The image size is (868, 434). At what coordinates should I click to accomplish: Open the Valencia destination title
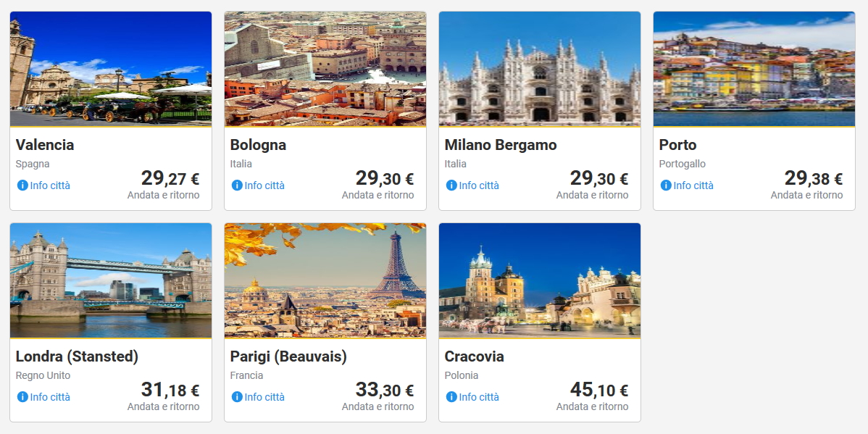(45, 145)
